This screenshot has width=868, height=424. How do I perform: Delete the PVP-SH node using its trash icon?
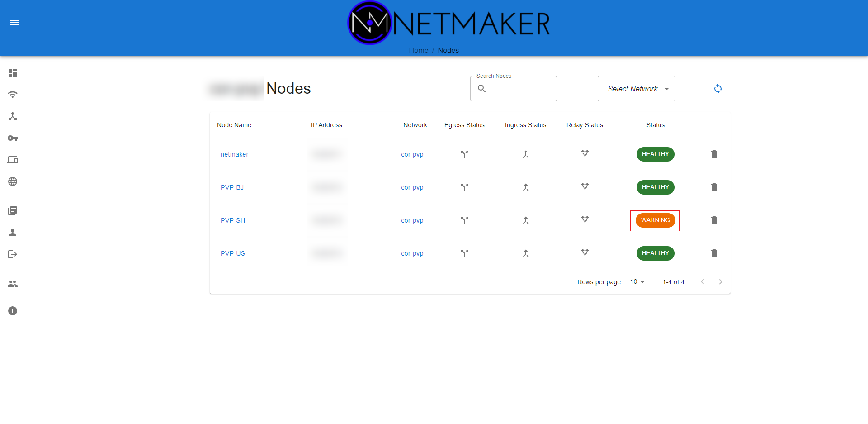[714, 220]
